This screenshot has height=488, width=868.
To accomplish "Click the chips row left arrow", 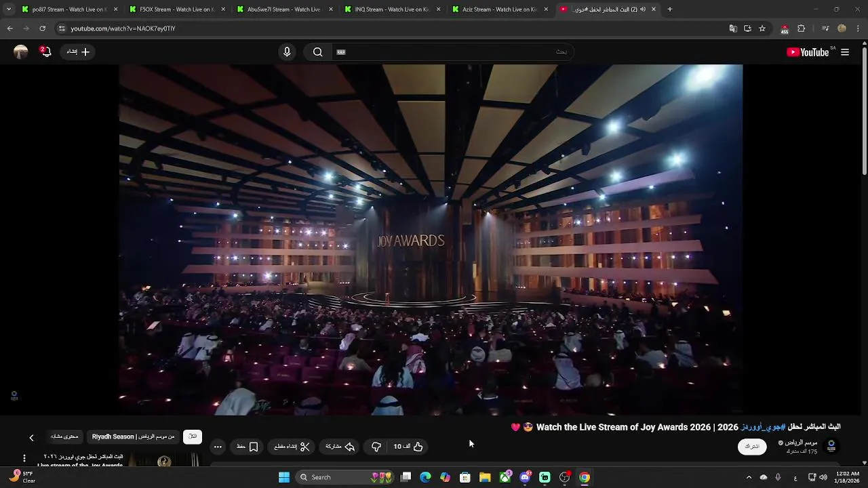I will pyautogui.click(x=31, y=438).
